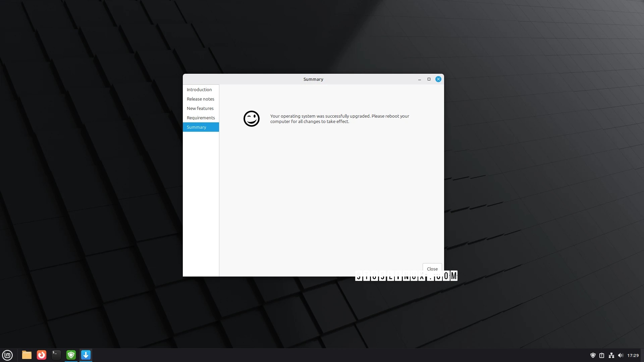
Task: Launch the Terminal from the panel
Action: tap(56, 355)
